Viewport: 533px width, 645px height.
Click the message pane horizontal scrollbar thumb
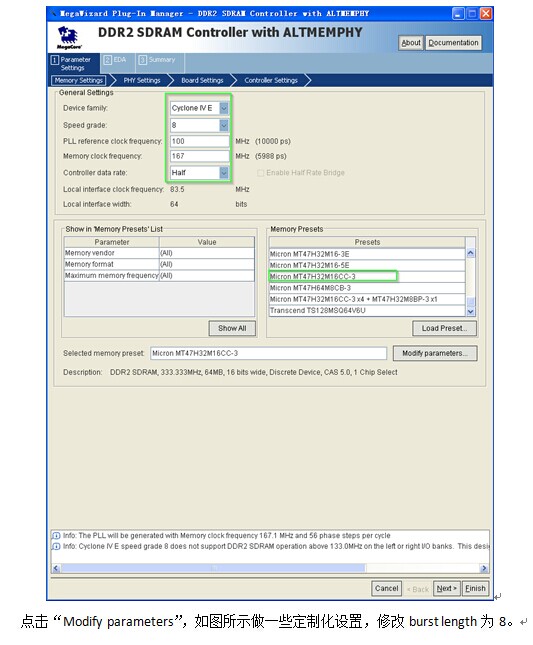[213, 568]
